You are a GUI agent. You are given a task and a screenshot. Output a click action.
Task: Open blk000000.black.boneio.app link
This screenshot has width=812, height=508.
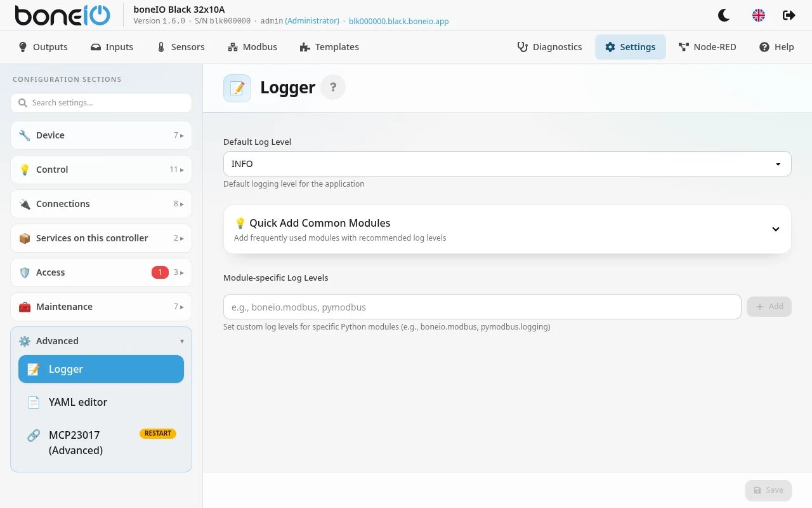click(x=399, y=21)
